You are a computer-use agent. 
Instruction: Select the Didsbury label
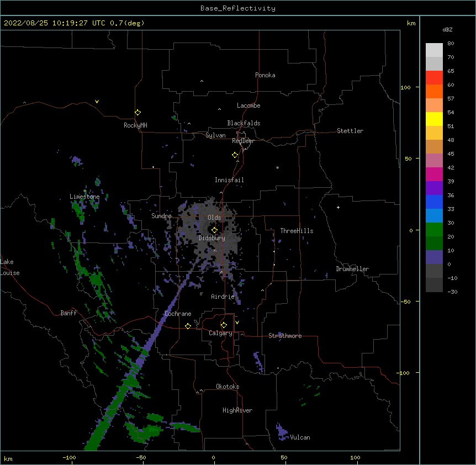coord(211,238)
